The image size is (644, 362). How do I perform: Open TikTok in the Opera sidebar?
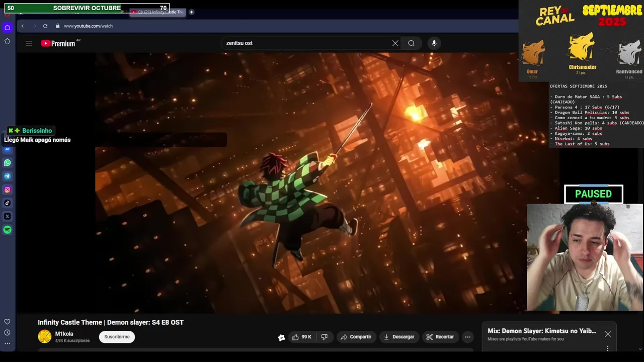7,203
